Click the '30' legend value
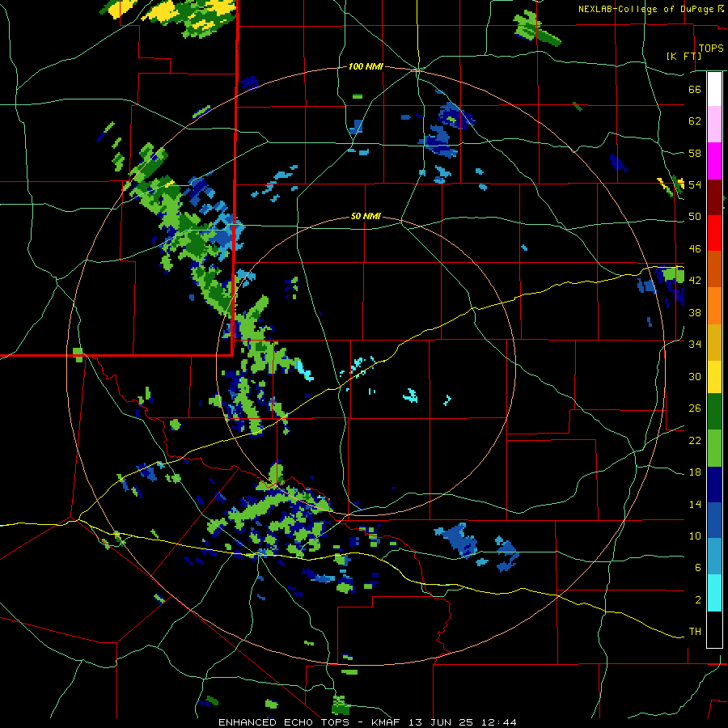 point(695,376)
